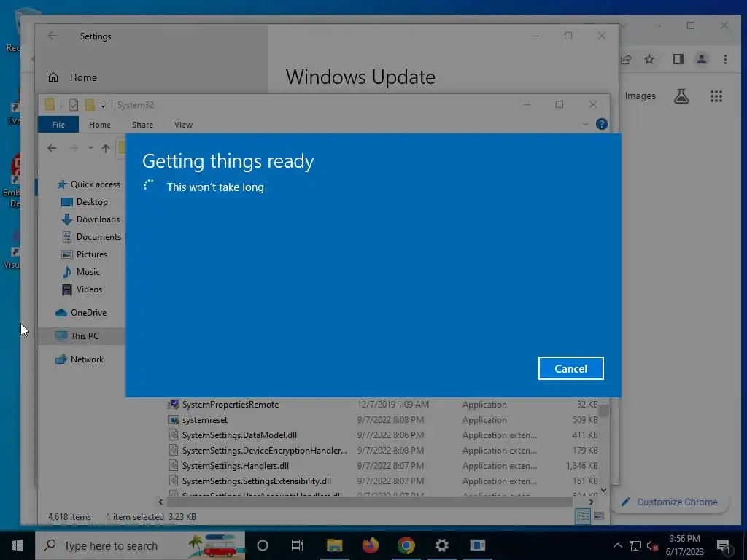Open Images link in Chrome page
This screenshot has height=560, width=747.
[640, 96]
